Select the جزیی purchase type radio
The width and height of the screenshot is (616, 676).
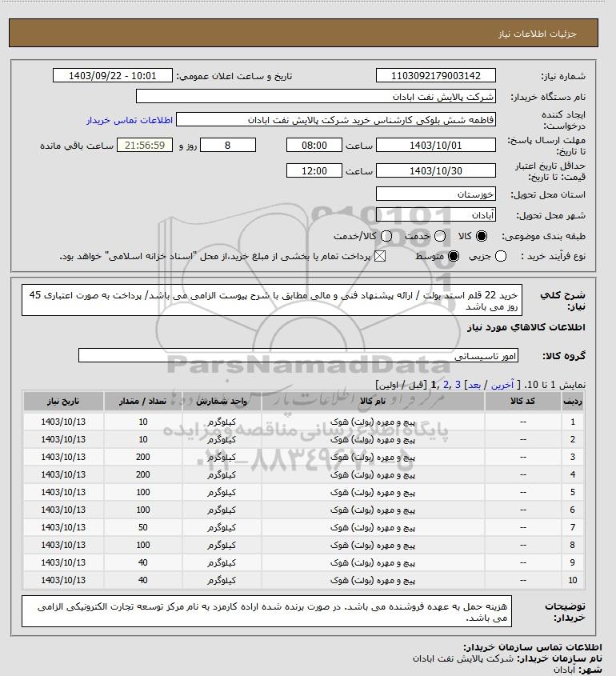[501, 256]
